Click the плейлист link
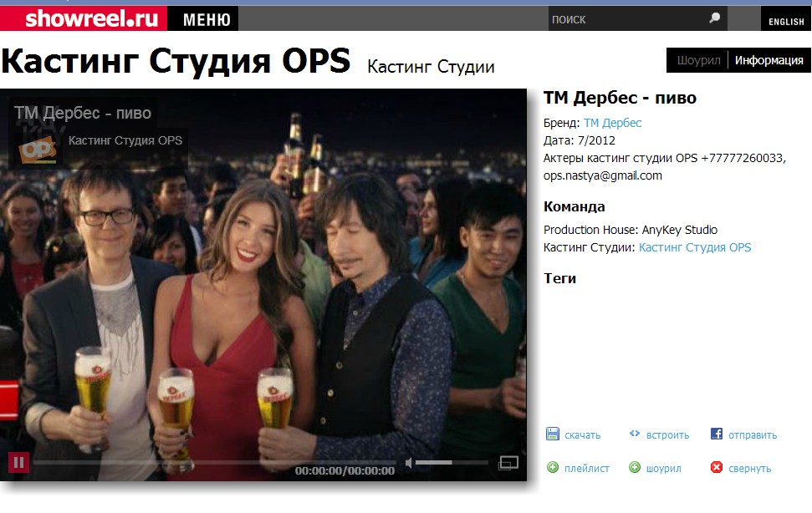The height and width of the screenshot is (513, 812). 587,469
